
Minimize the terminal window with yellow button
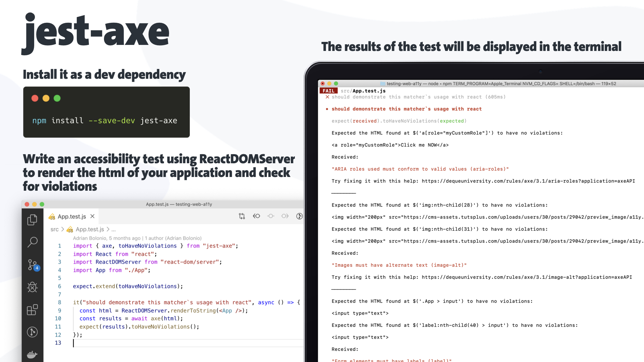pyautogui.click(x=329, y=83)
